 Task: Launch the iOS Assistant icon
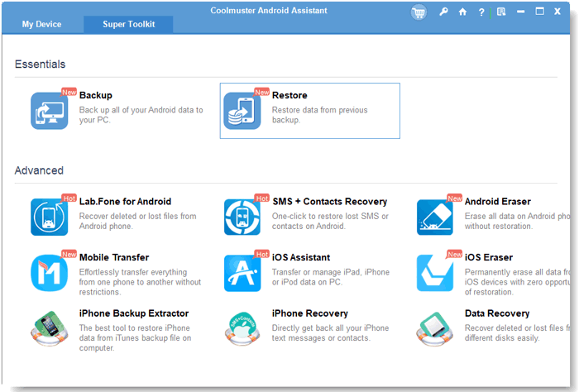[x=242, y=273]
